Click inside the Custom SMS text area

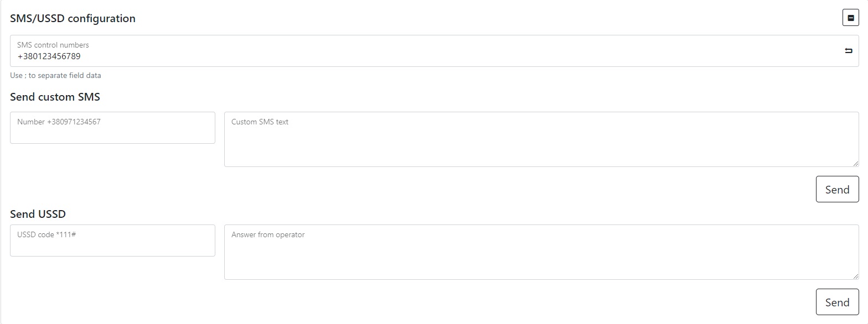(541, 144)
